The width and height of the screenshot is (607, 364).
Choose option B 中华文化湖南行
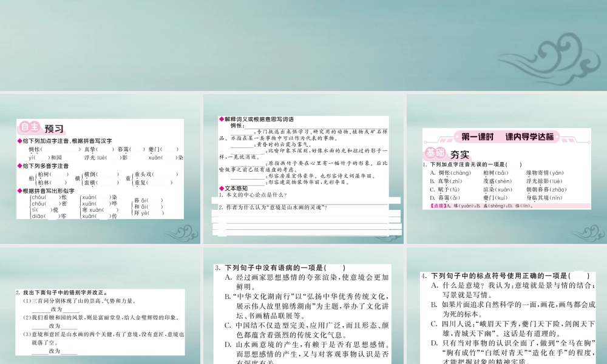click(307, 306)
